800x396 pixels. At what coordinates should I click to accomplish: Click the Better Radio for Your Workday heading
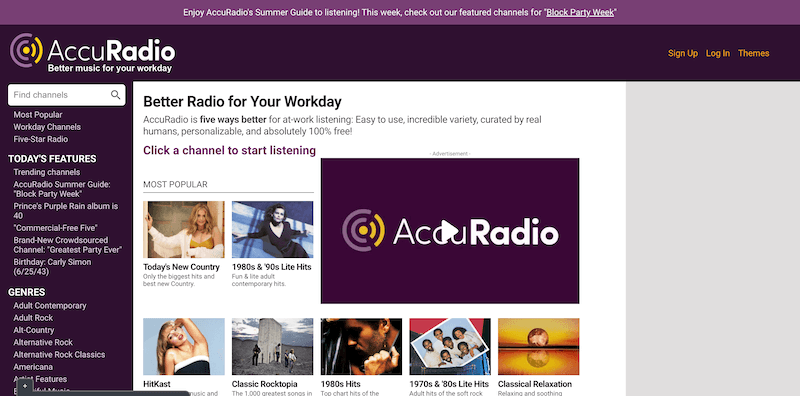(x=242, y=102)
